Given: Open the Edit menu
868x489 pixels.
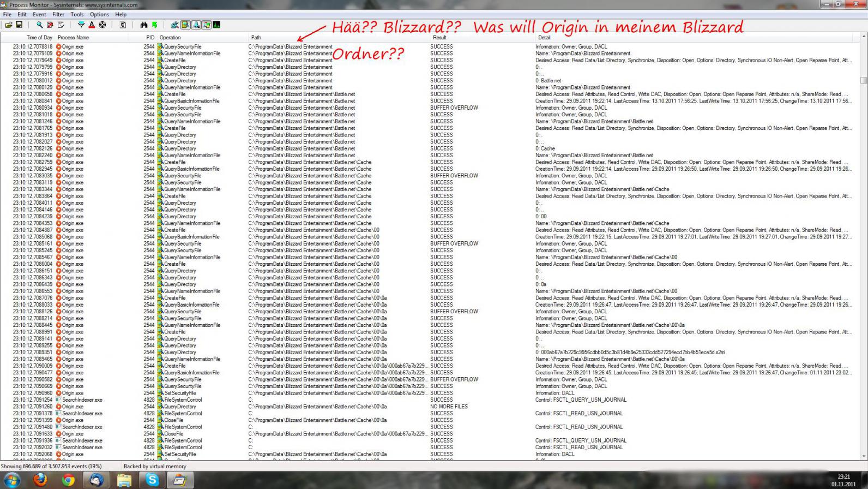Looking at the screenshot, I should pyautogui.click(x=22, y=14).
